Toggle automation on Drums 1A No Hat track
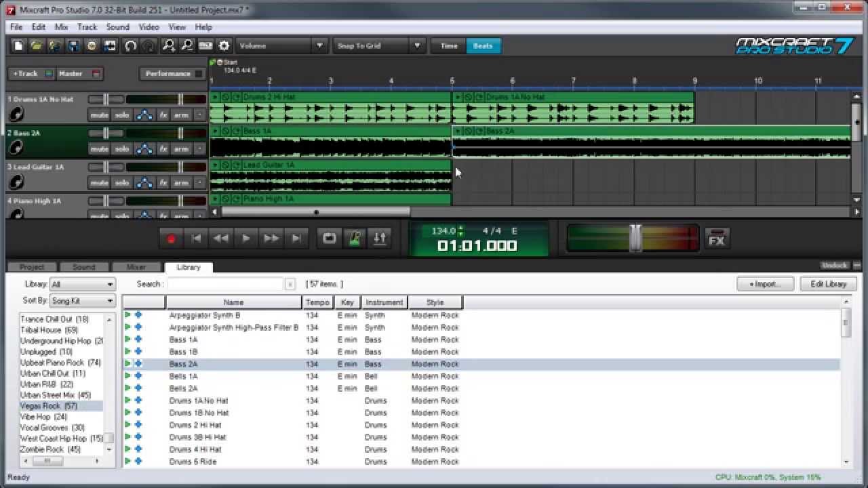 coord(144,115)
